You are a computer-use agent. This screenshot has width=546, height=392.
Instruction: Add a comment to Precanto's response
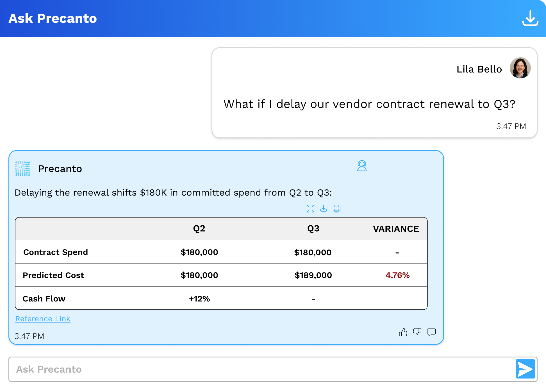click(x=431, y=332)
